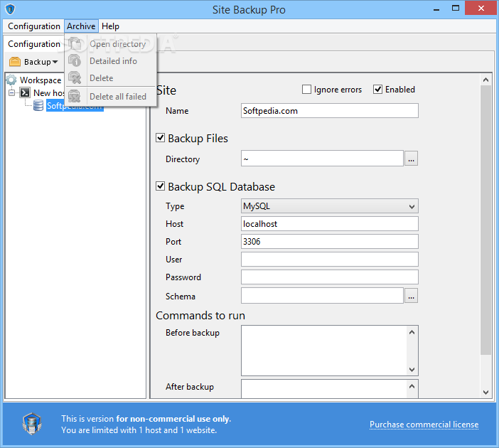Minimize the Site Backup Pro window
This screenshot has width=499, height=448.
(436, 9)
